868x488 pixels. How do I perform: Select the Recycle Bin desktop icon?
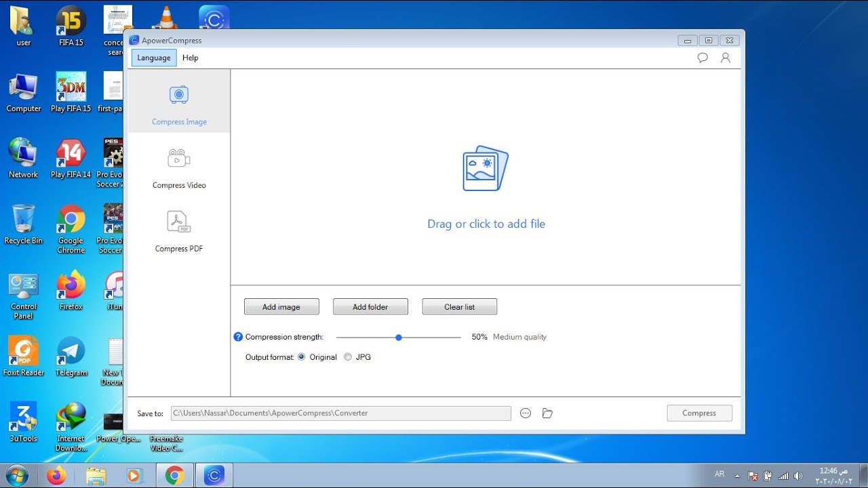pyautogui.click(x=24, y=224)
